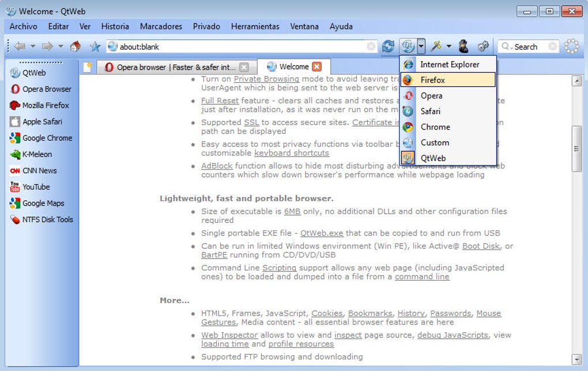Select QtWeb in the user agent menu
Screen dimensions: 588x371
tap(448, 158)
